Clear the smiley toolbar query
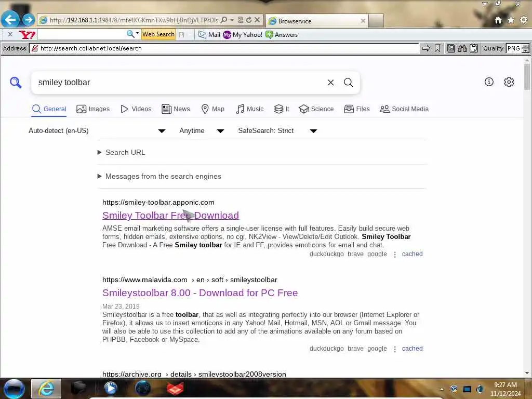This screenshot has width=532, height=399. [x=331, y=83]
